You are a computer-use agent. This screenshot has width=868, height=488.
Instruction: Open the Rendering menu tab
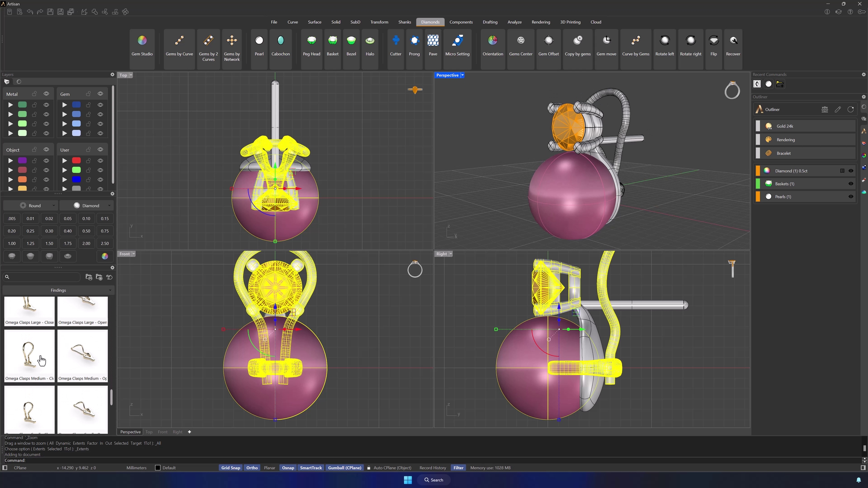[541, 22]
